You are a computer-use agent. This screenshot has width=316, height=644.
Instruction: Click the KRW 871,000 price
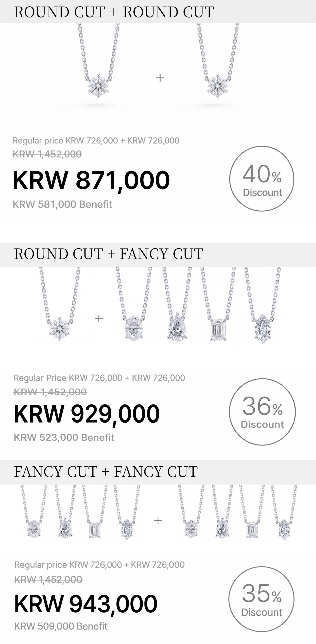(x=91, y=180)
